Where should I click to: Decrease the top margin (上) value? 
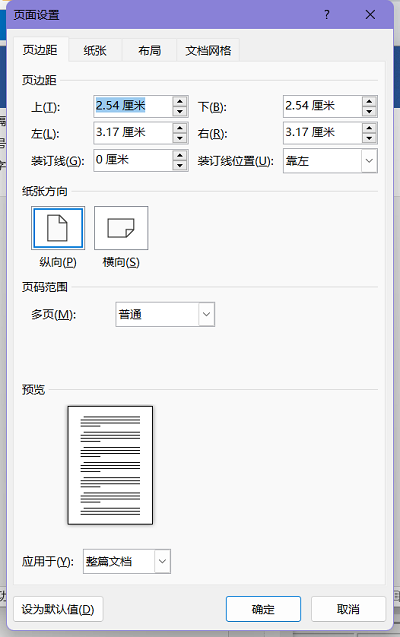179,111
